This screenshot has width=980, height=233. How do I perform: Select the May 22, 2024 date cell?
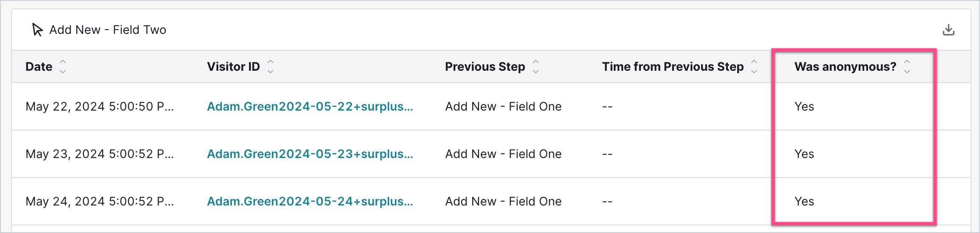100,106
